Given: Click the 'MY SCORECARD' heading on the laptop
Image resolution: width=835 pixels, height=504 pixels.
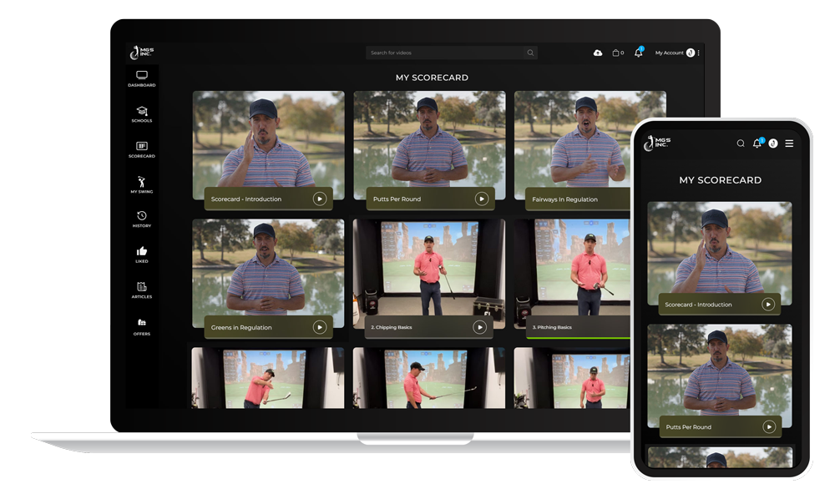Looking at the screenshot, I should coord(432,78).
